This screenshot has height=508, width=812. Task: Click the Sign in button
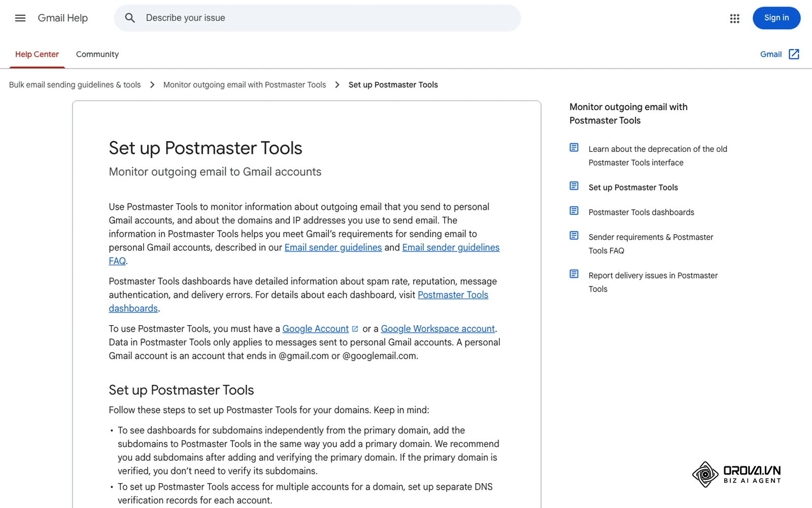tap(776, 18)
